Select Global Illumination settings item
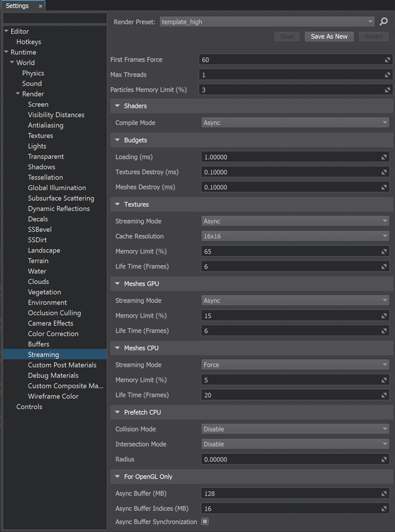 pyautogui.click(x=57, y=188)
